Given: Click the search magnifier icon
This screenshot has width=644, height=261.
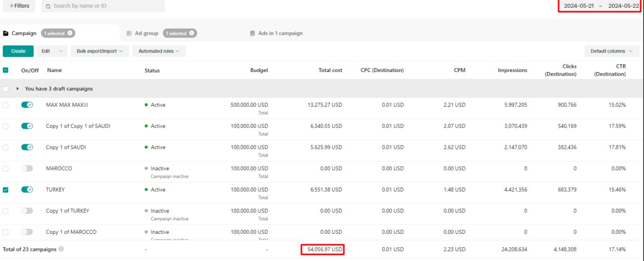Looking at the screenshot, I should [48, 6].
